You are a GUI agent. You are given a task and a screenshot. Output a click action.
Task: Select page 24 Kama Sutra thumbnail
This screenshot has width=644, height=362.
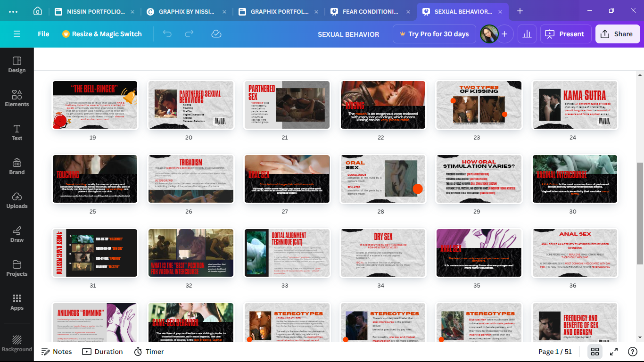(x=575, y=105)
